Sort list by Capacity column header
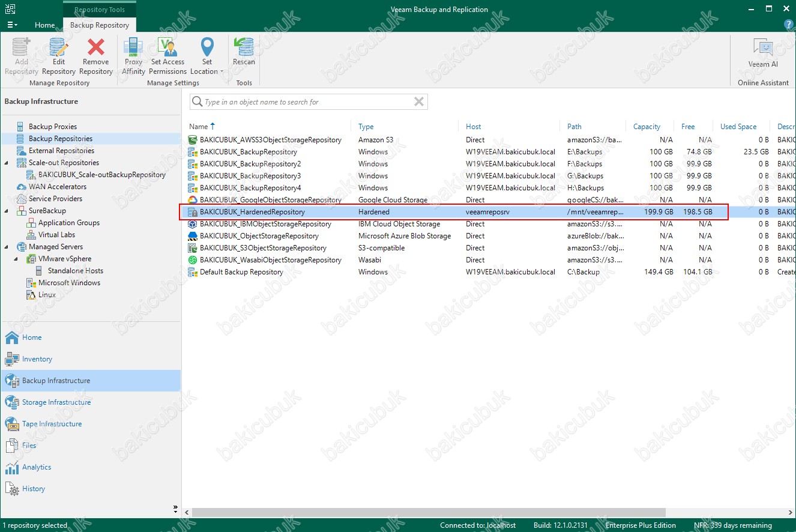The width and height of the screenshot is (796, 532). [x=647, y=127]
